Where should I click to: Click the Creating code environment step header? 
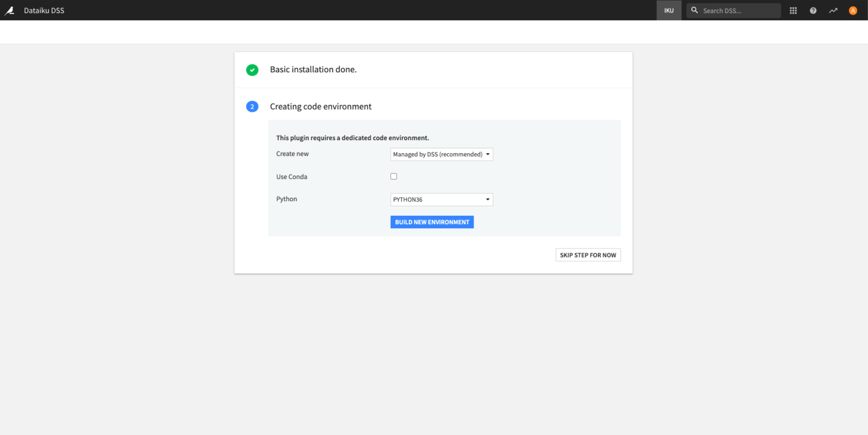point(320,106)
